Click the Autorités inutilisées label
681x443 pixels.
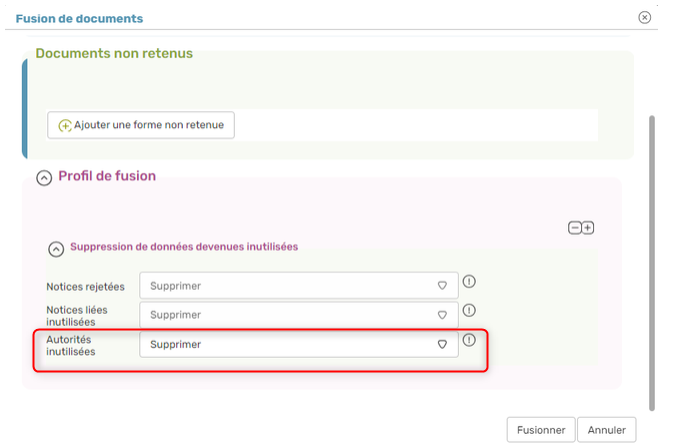pos(71,345)
